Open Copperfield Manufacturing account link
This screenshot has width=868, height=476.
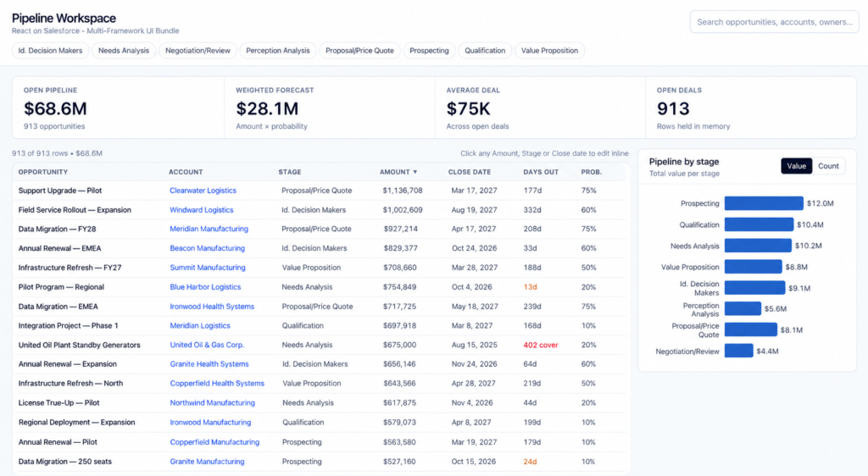click(x=214, y=442)
